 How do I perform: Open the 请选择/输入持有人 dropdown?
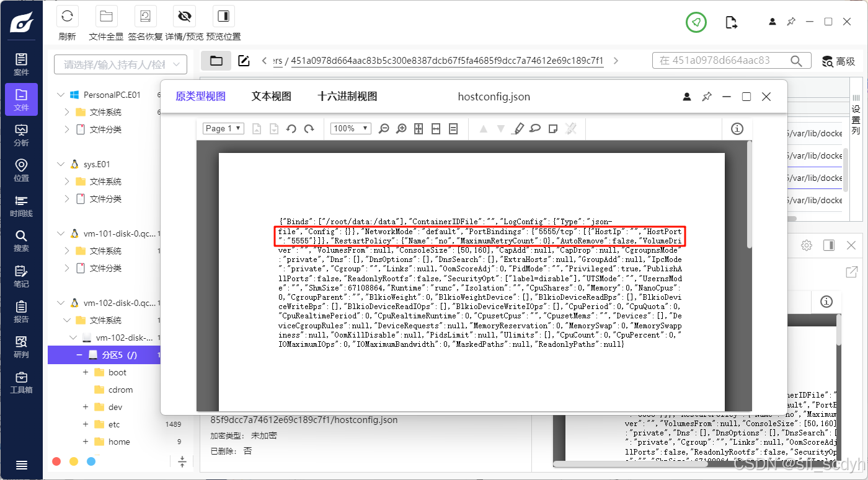coord(120,64)
